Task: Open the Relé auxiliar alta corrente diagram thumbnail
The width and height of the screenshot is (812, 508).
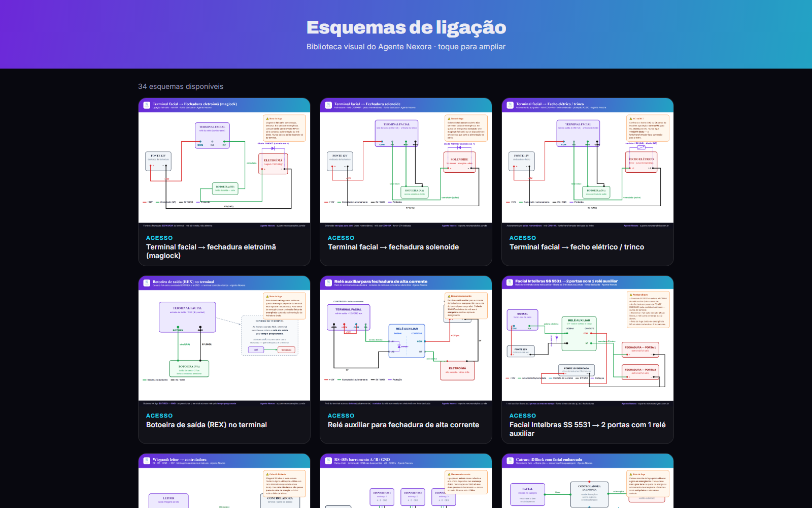Action: pos(406,341)
